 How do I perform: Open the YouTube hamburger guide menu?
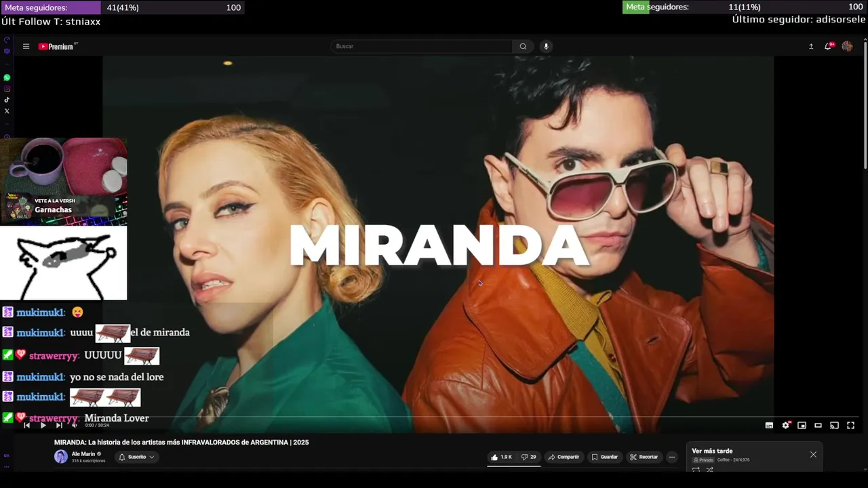[x=26, y=47]
